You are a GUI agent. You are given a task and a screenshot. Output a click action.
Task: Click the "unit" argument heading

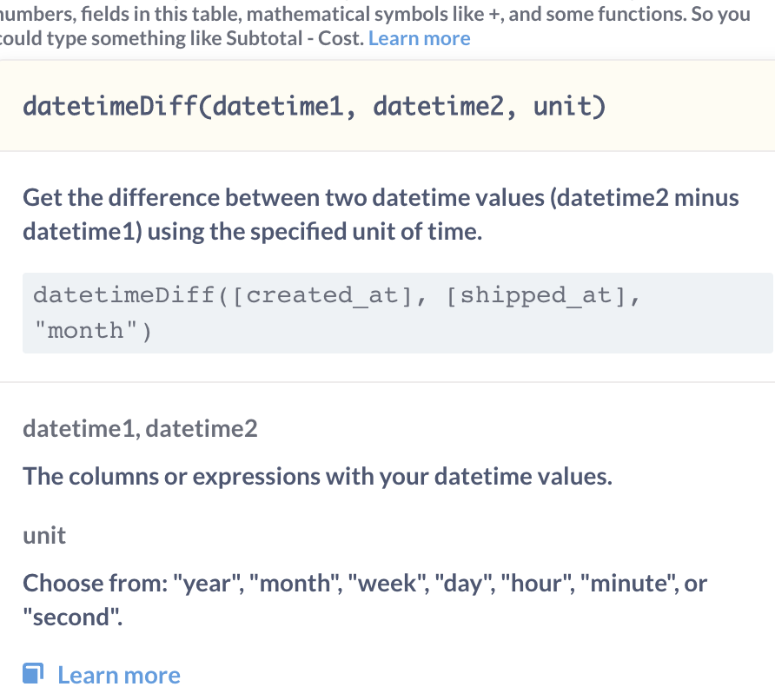point(44,535)
